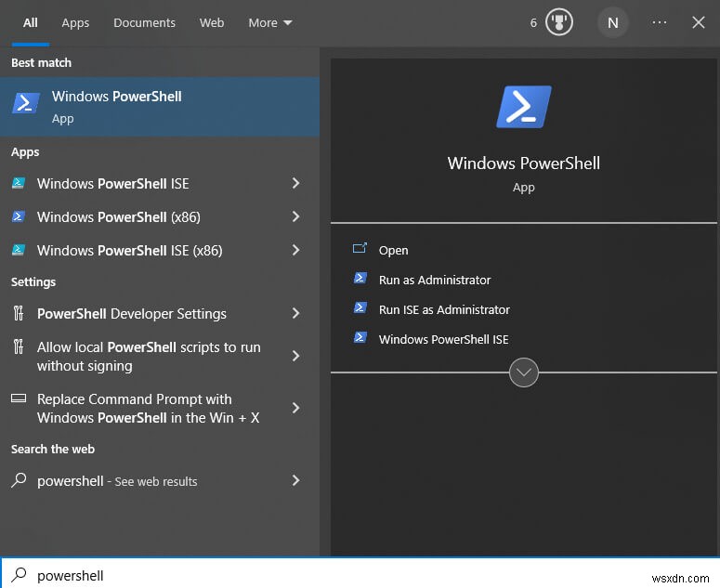Select Windows PowerShell ISE app result
The height and width of the screenshot is (588, 720).
tap(160, 183)
